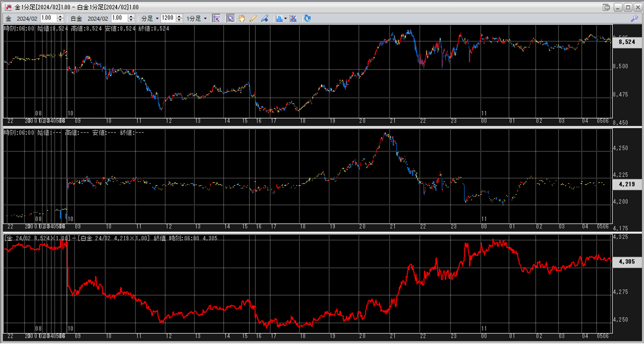Select the pencil line drawing tool
Viewport: 644px width, 344px height.
pos(253,18)
